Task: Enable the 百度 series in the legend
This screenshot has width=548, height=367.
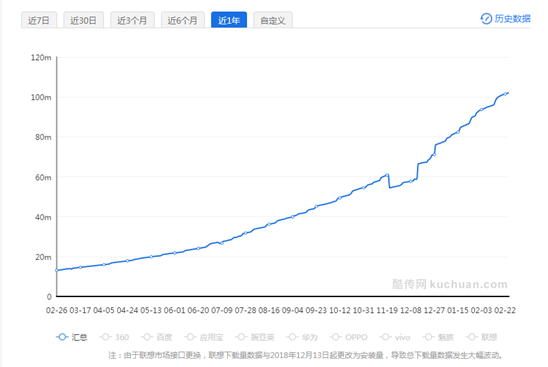Action: pos(157,337)
